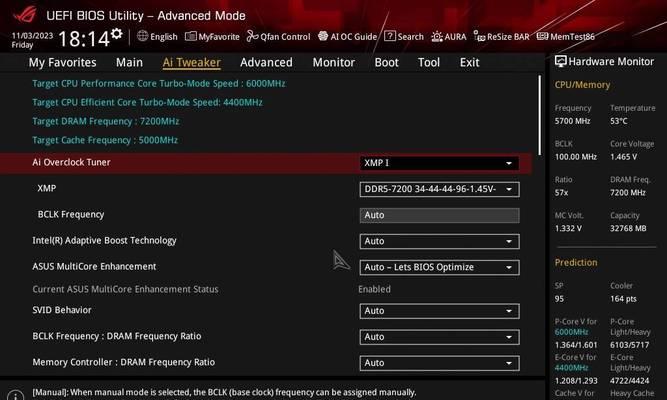Open the Tool tab
Viewport: 667px width, 400px height.
429,63
